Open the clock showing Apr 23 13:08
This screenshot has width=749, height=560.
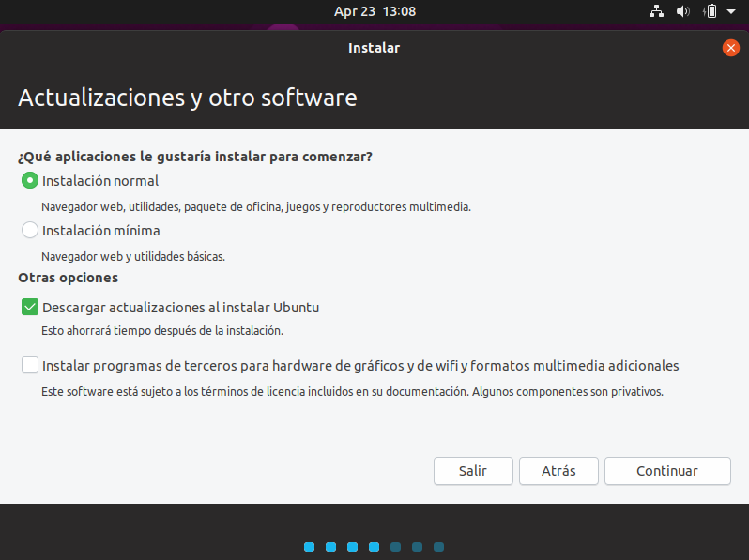tap(374, 11)
